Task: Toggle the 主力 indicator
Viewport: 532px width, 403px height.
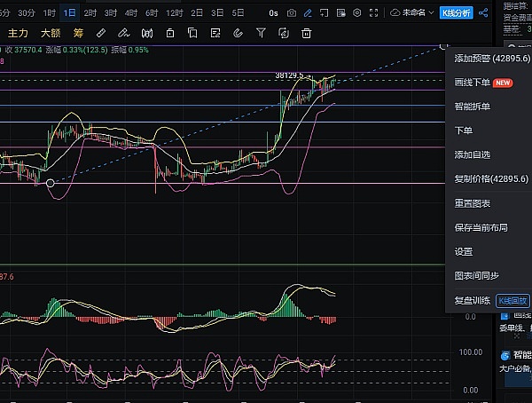Action: pyautogui.click(x=19, y=33)
